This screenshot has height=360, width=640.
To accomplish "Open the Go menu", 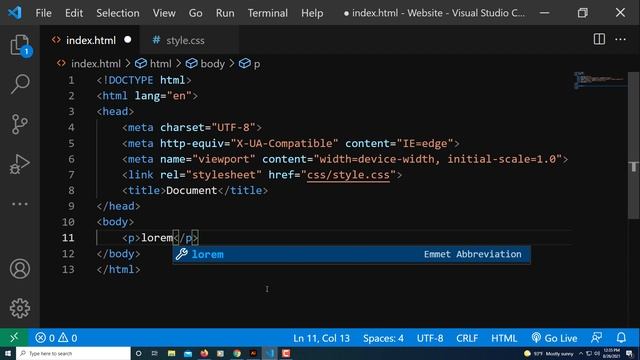I will click(x=196, y=13).
